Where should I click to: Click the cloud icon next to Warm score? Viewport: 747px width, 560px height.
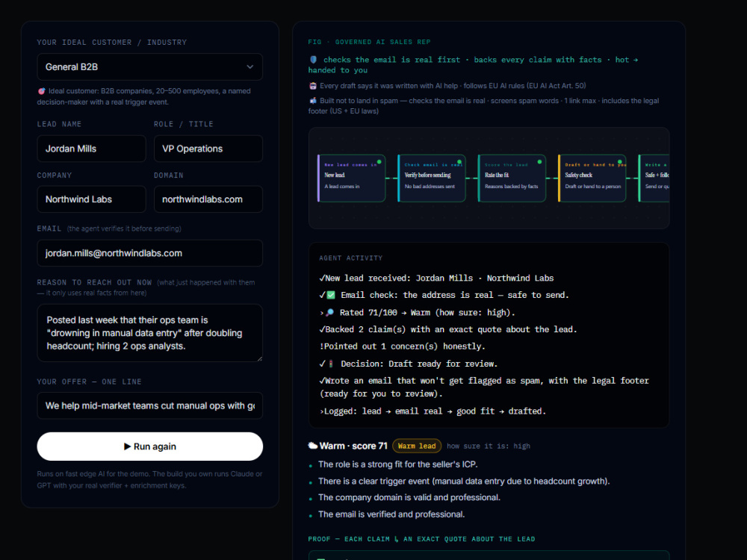tap(312, 447)
